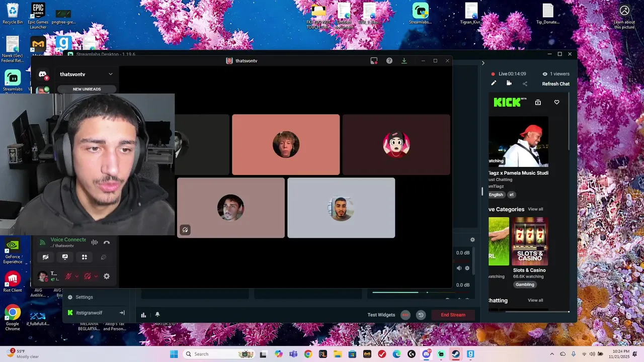This screenshot has width=644, height=362.
Task: Open Streamlabs performance stats bar icon
Action: coord(143,315)
